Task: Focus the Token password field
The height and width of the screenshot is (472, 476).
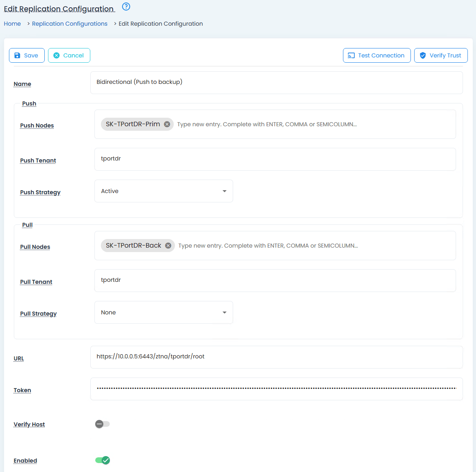Action: point(276,389)
